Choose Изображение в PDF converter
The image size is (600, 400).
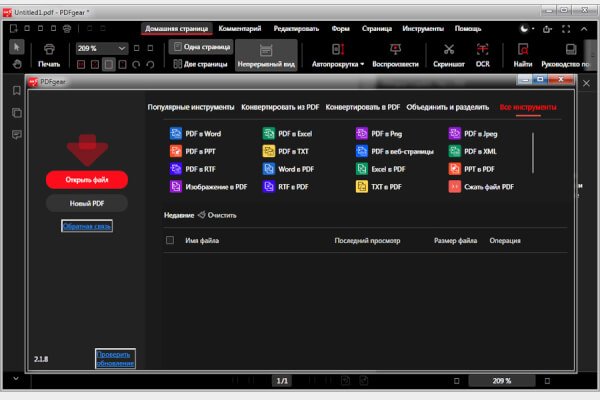click(x=208, y=187)
